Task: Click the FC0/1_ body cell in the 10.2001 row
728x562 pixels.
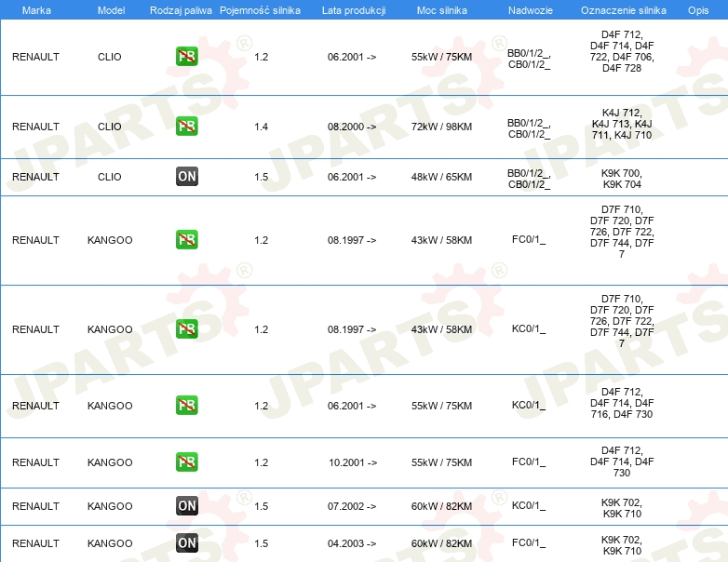Action: tap(529, 462)
